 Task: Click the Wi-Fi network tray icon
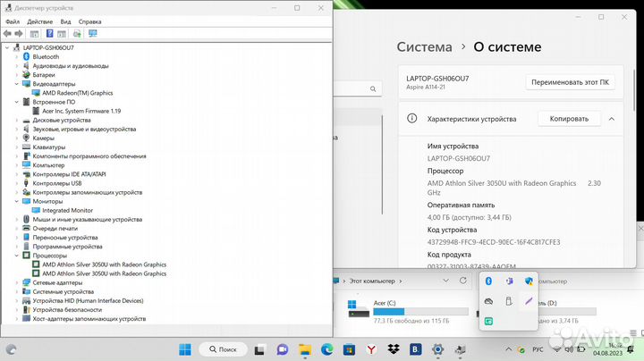(557, 350)
